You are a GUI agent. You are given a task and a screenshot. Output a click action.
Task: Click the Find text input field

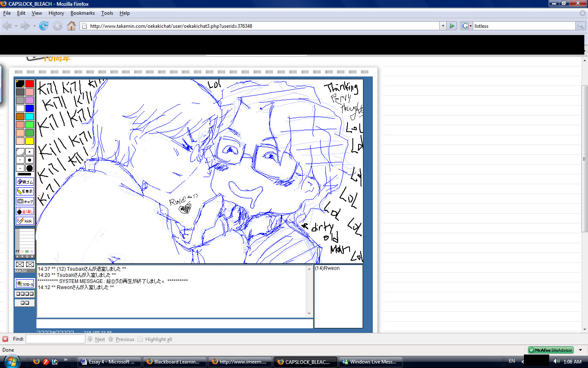[x=56, y=339]
